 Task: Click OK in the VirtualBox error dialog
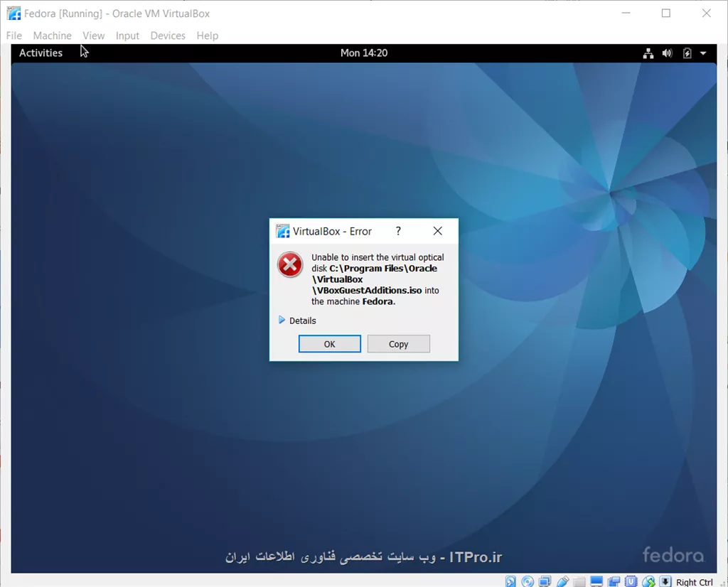coord(329,344)
